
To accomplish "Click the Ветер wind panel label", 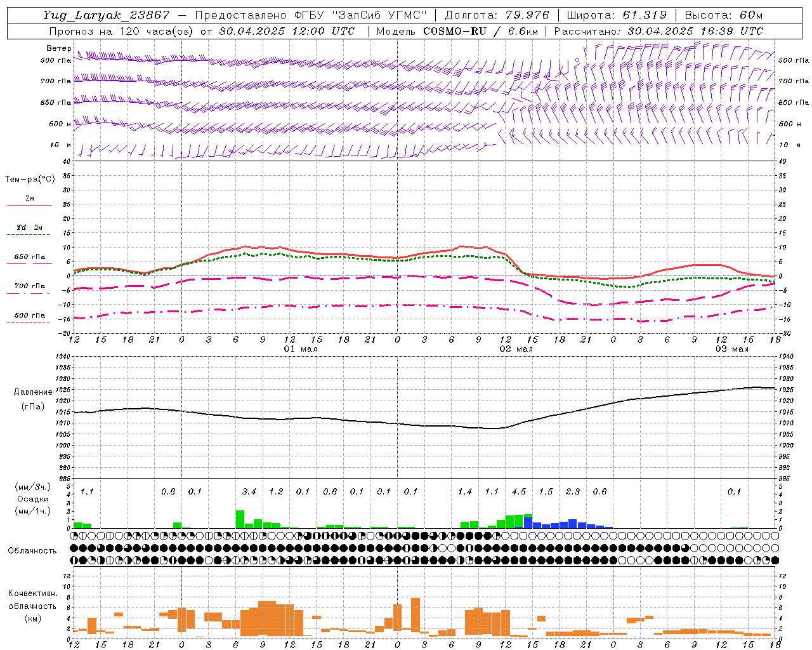I will [59, 48].
